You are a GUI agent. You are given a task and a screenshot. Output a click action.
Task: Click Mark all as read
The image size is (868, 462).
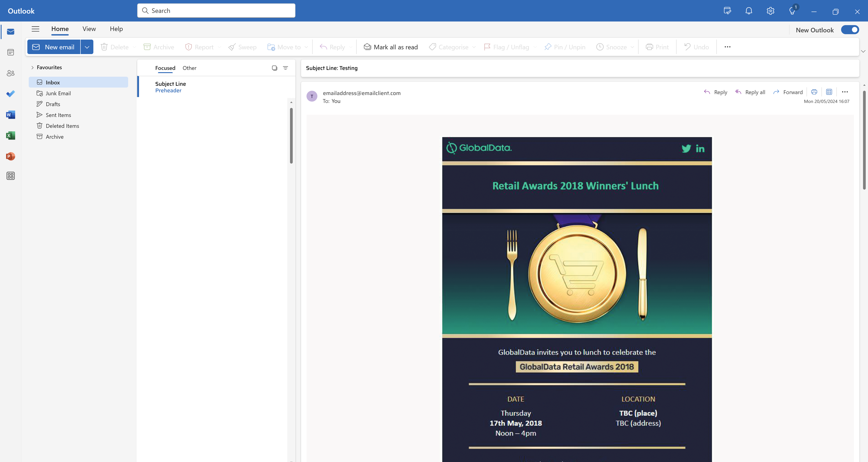pyautogui.click(x=391, y=47)
